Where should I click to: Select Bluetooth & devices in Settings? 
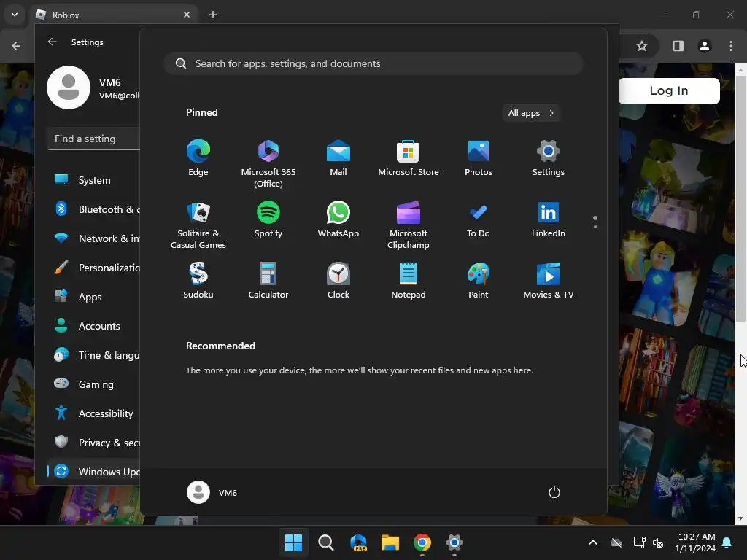click(94, 209)
